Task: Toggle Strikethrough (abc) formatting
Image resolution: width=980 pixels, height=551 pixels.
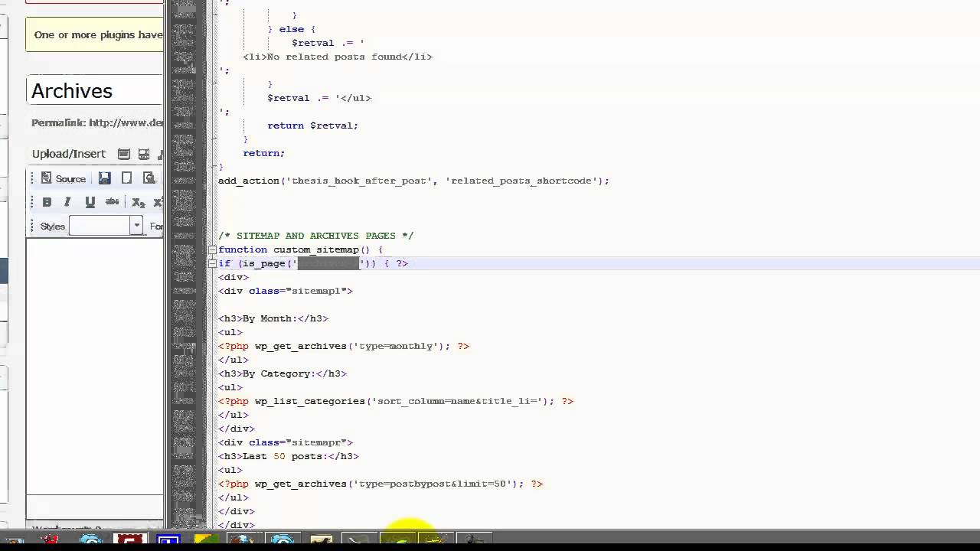Action: pos(113,202)
